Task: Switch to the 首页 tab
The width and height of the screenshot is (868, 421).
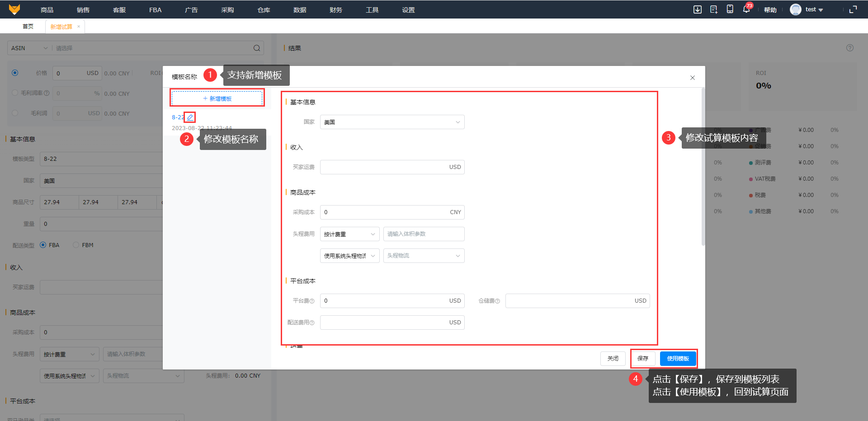Action: click(28, 27)
